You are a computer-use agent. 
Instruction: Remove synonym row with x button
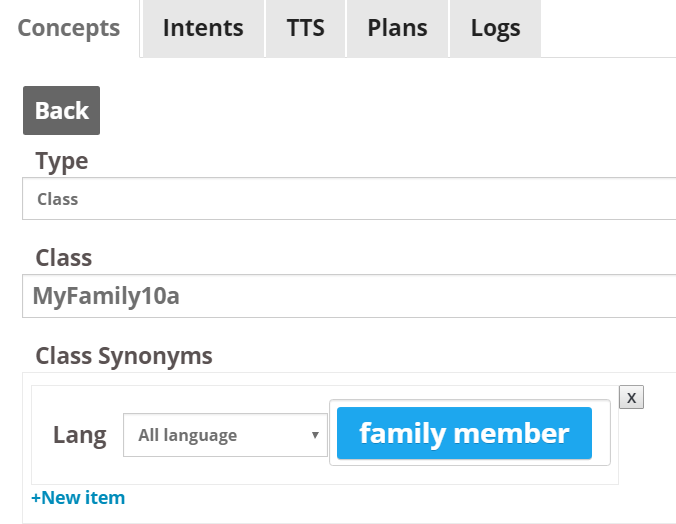click(x=631, y=397)
